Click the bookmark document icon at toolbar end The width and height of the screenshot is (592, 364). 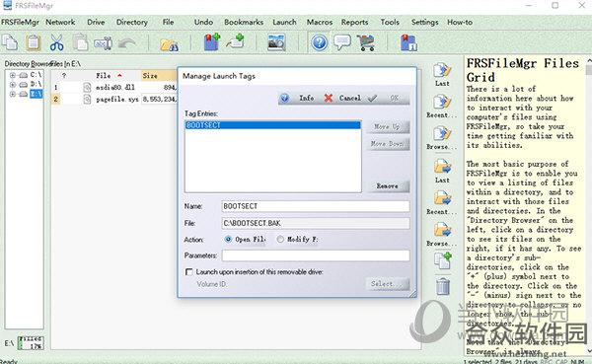click(408, 42)
